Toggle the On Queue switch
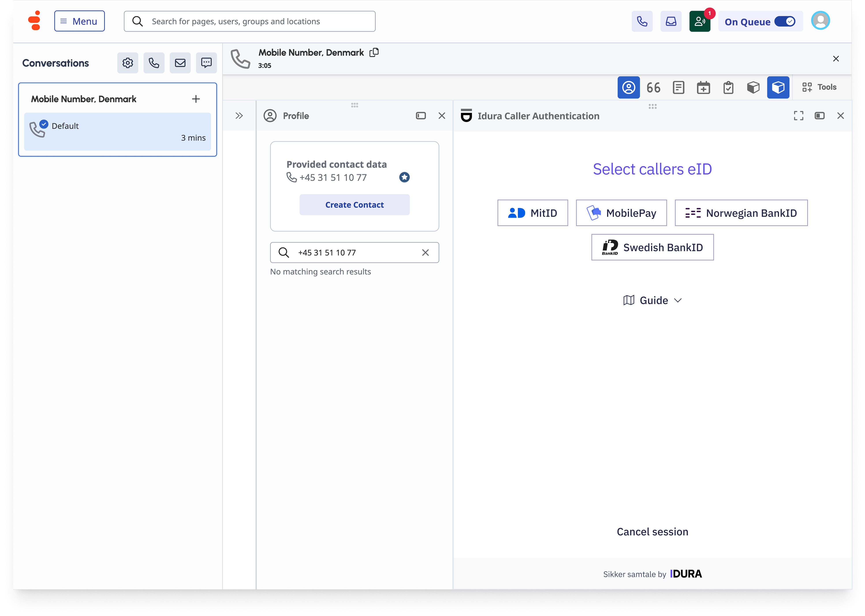The image size is (865, 616). [785, 22]
